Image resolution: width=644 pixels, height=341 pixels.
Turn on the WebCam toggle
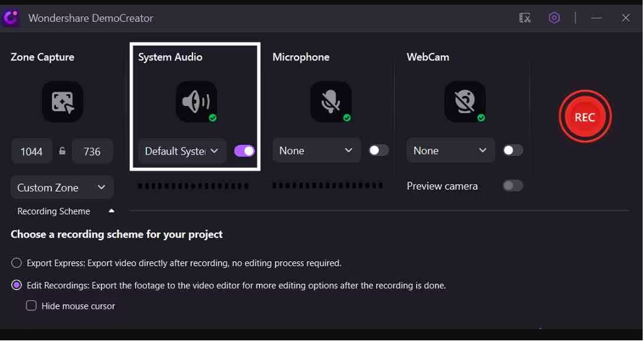(513, 151)
